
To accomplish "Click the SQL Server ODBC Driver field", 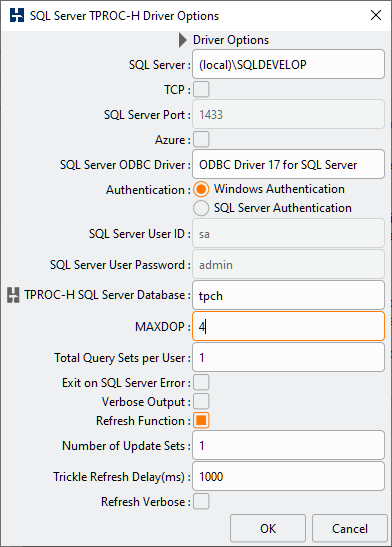I will [288, 164].
